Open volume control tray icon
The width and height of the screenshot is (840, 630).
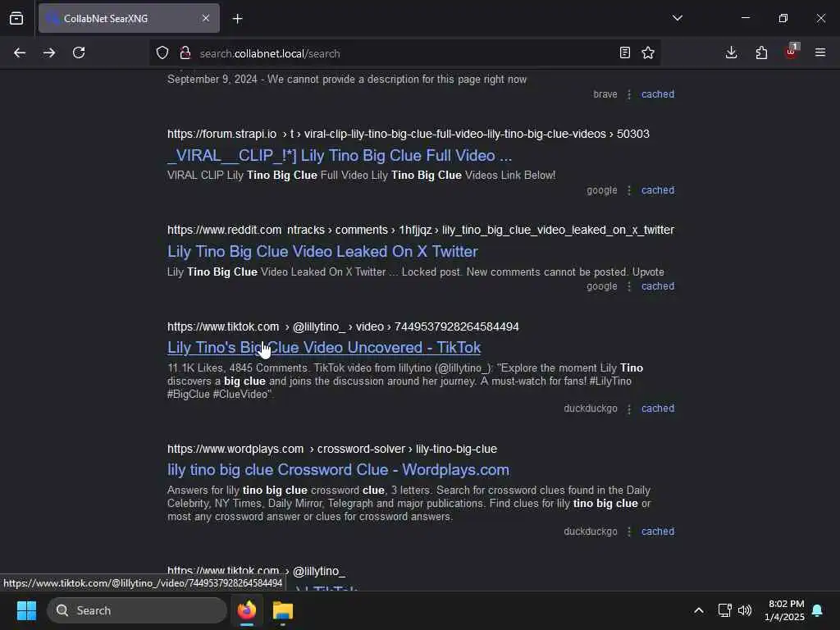(x=745, y=610)
